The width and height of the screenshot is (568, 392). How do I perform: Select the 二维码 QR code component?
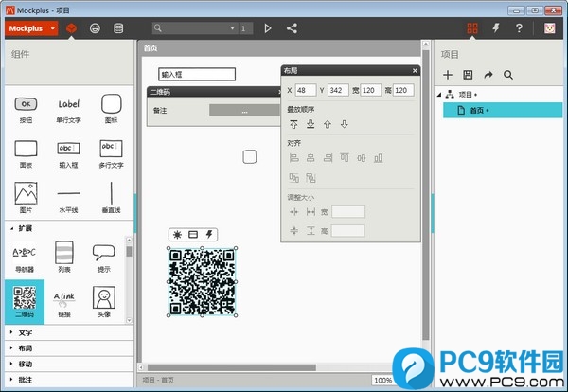(x=25, y=302)
